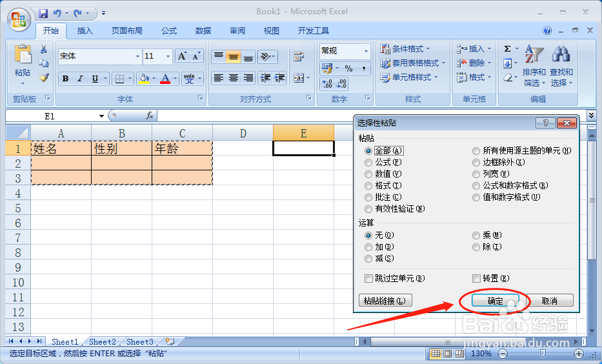This screenshot has width=602, height=364.
Task: Switch to 数据 ribbon tab
Action: 203,31
